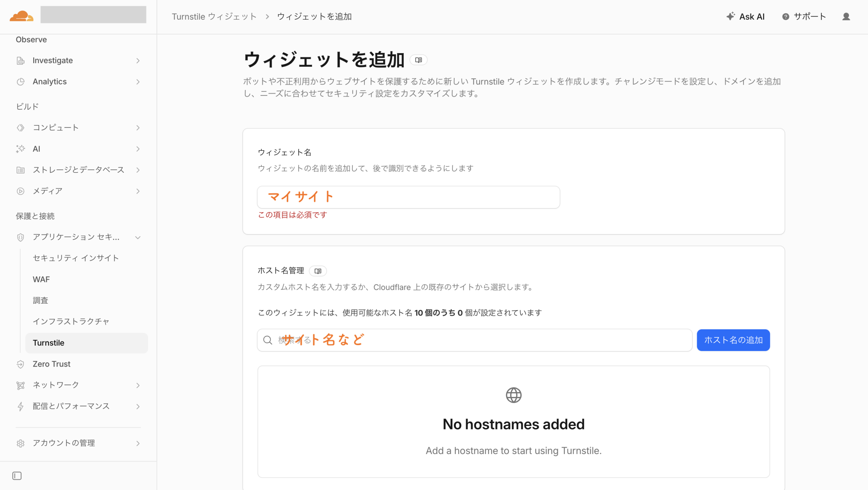Click the ネットワーク nodes icon
The width and height of the screenshot is (868, 490).
coord(21,385)
